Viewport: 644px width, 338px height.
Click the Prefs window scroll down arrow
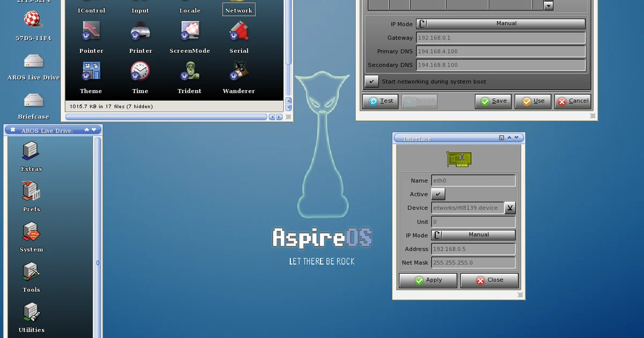[x=289, y=107]
